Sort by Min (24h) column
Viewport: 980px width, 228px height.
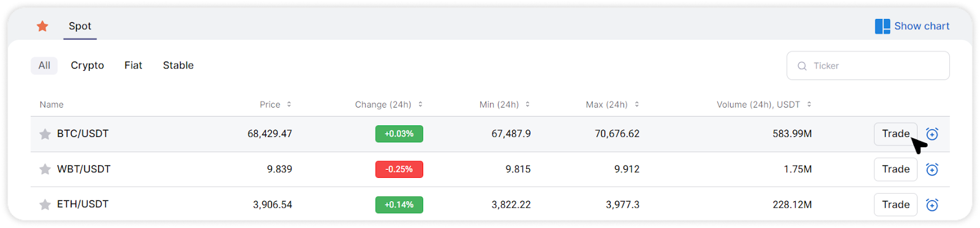click(x=504, y=105)
